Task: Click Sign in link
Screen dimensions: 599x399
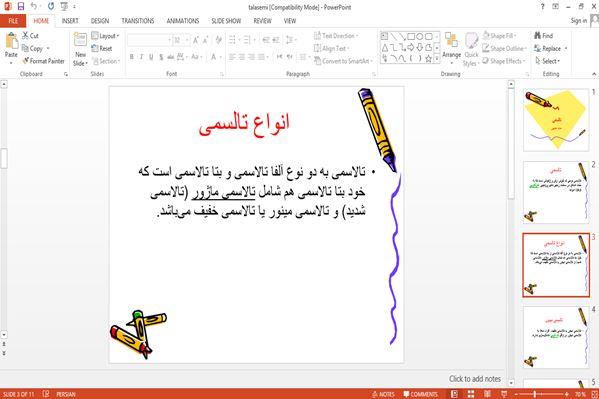Action: click(x=579, y=21)
